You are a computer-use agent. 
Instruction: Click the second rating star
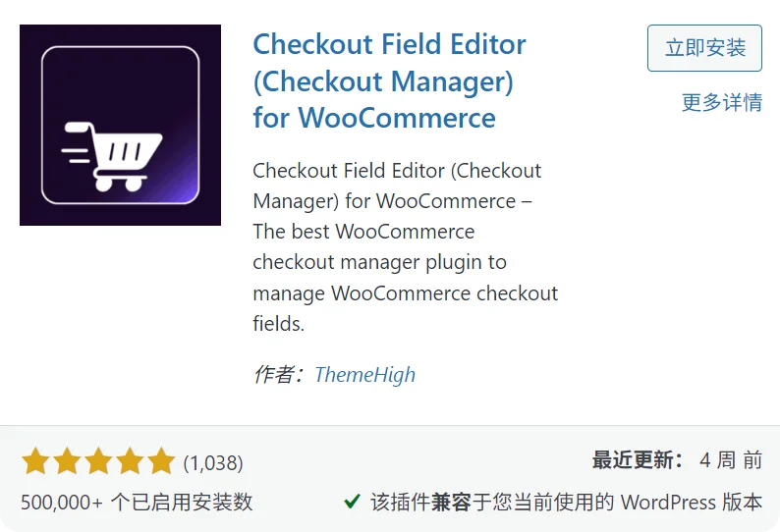(x=67, y=460)
